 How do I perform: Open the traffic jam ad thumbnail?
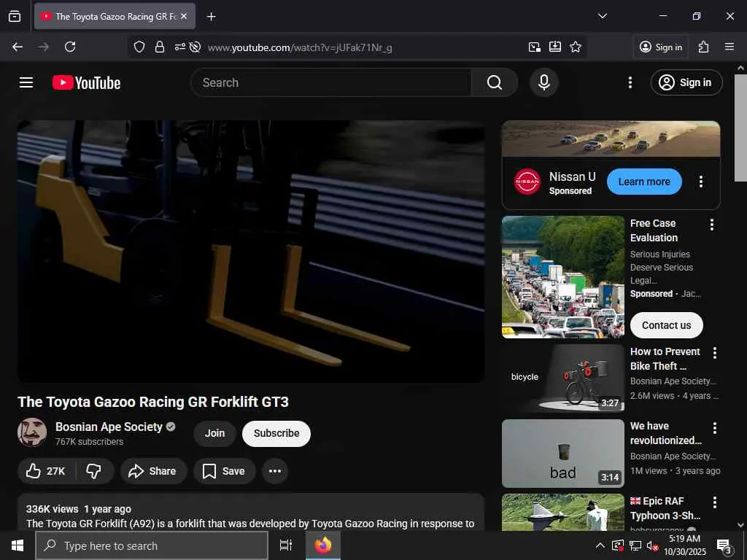click(562, 277)
